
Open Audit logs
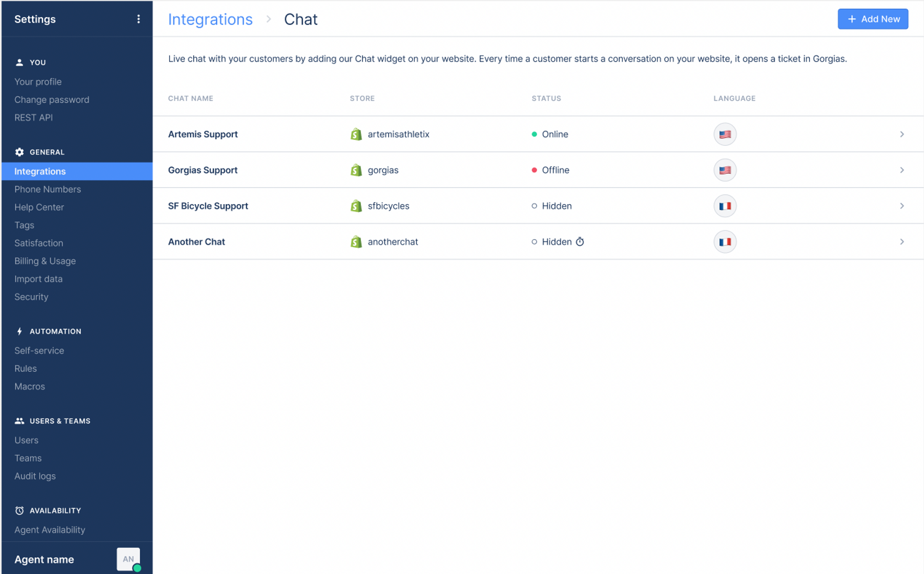35,476
